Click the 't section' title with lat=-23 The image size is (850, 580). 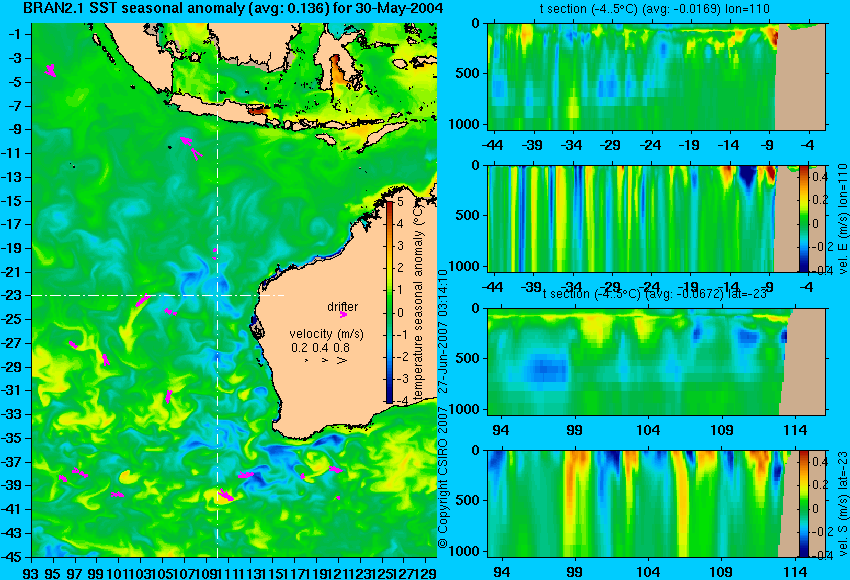coord(654,293)
